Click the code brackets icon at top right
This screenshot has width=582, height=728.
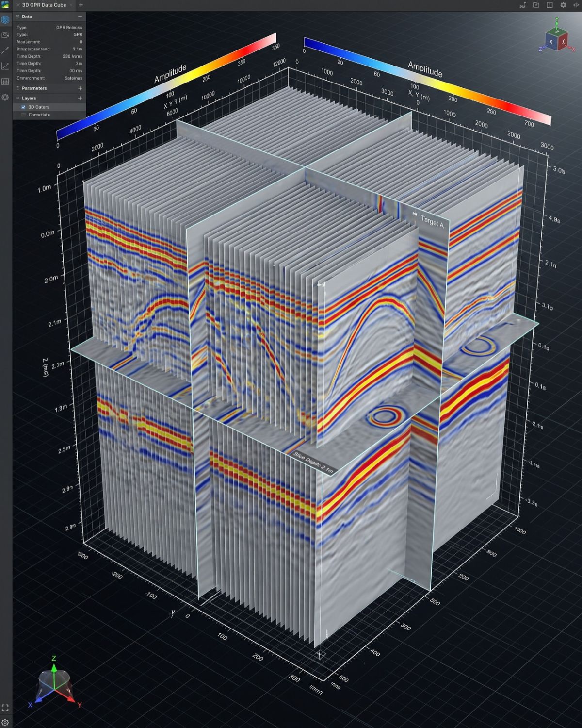point(576,5)
